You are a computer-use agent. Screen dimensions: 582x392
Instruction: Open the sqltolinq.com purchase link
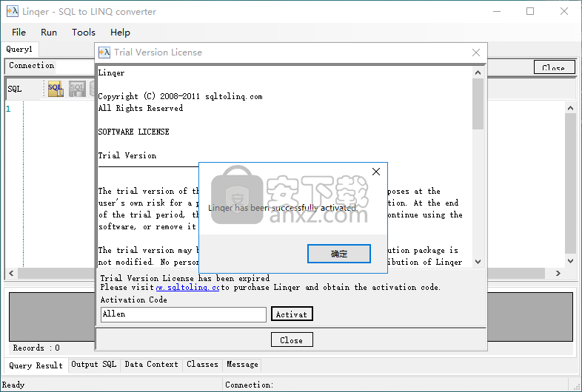coord(187,288)
